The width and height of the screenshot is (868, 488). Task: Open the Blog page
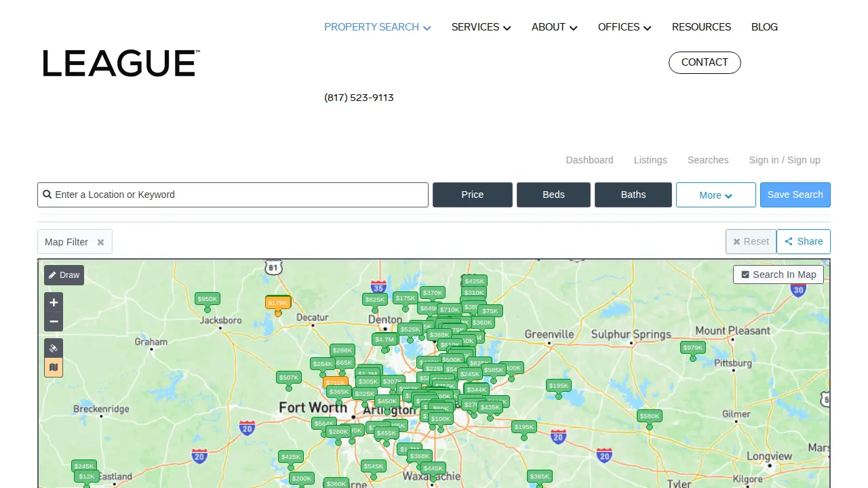tap(764, 27)
